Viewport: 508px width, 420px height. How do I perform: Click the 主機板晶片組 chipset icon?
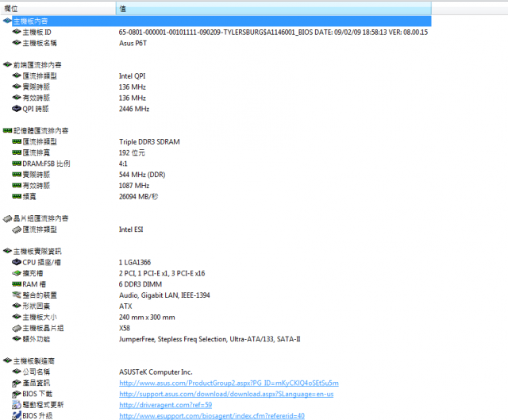coord(17,329)
